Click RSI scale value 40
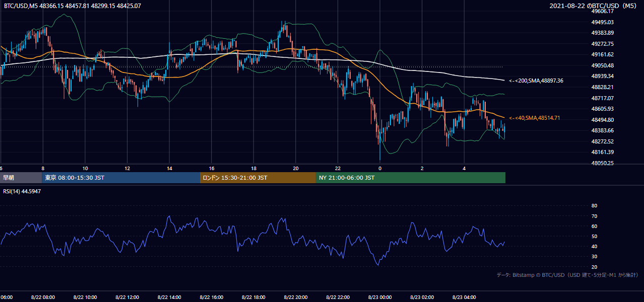644x302 pixels. pos(594,247)
